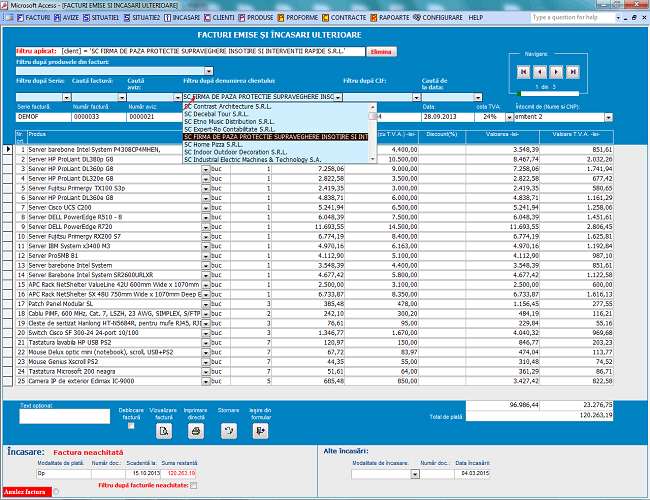650x500 pixels.
Task: Select SC Industrial Electric Machines & Technology S.A.
Action: (276, 160)
